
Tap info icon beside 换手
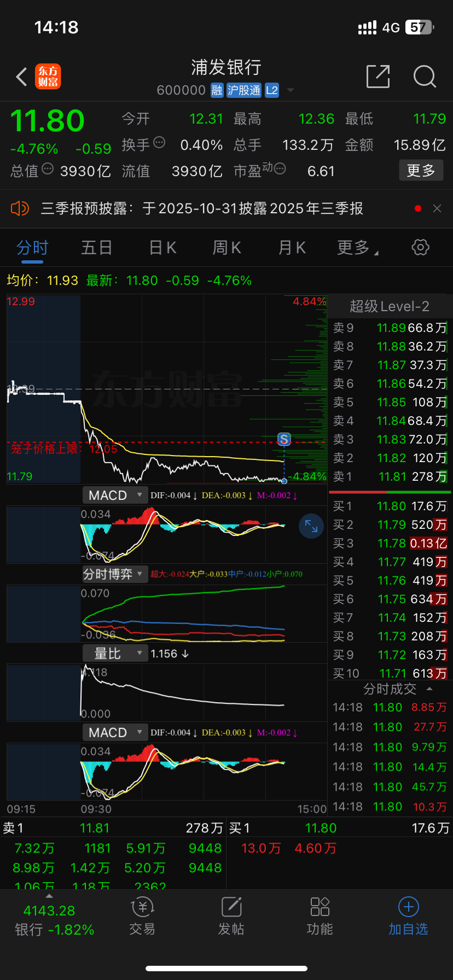tap(159, 143)
